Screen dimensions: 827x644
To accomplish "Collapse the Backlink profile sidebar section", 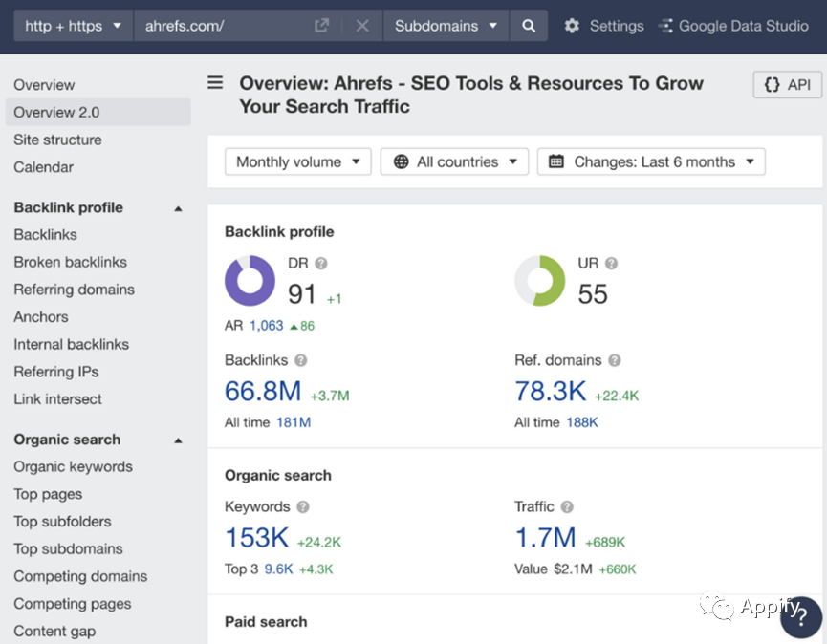I will pyautogui.click(x=178, y=208).
